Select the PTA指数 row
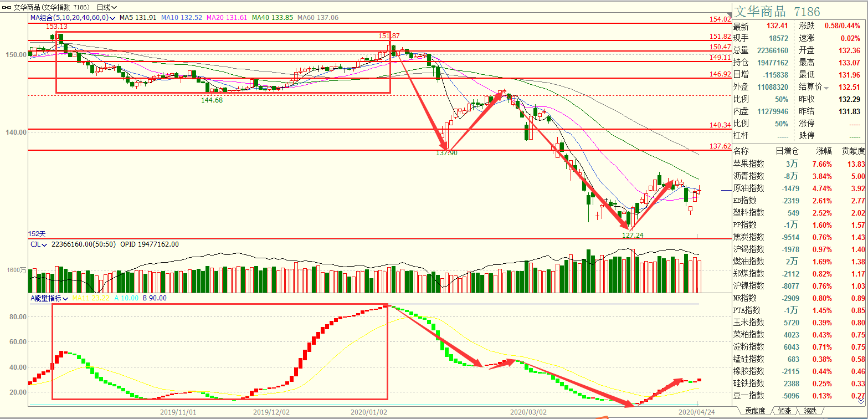The width and height of the screenshot is (868, 419). click(799, 310)
